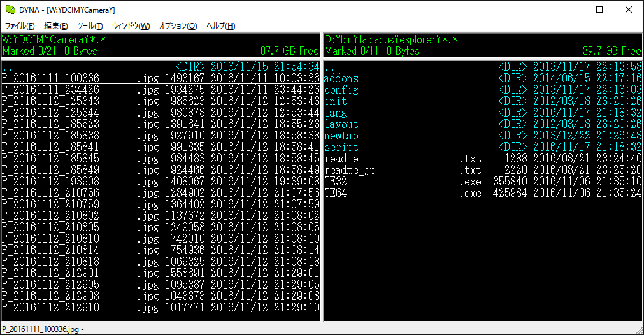Select the script folder
The width and height of the screenshot is (644, 335).
[483, 147]
